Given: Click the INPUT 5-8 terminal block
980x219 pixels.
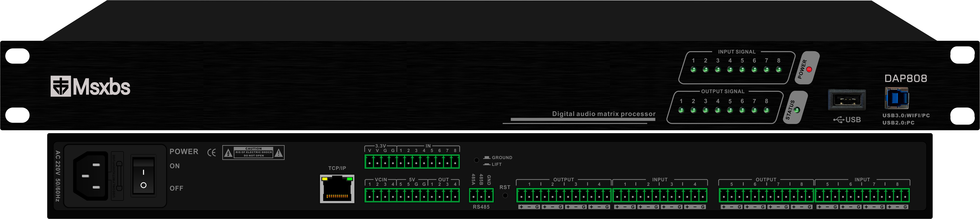Looking at the screenshot, I should [862, 195].
